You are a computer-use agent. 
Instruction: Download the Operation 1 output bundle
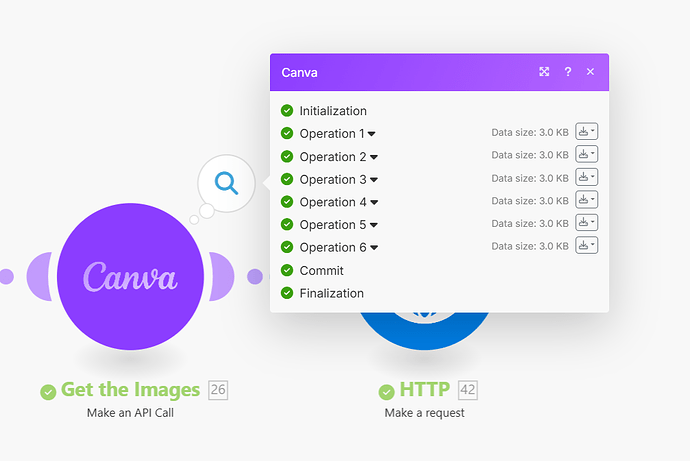tap(586, 131)
